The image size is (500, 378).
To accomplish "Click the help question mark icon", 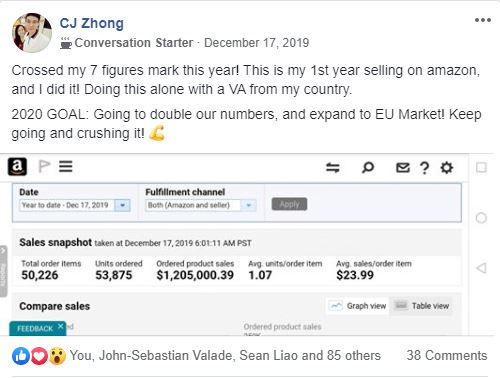I will click(424, 168).
